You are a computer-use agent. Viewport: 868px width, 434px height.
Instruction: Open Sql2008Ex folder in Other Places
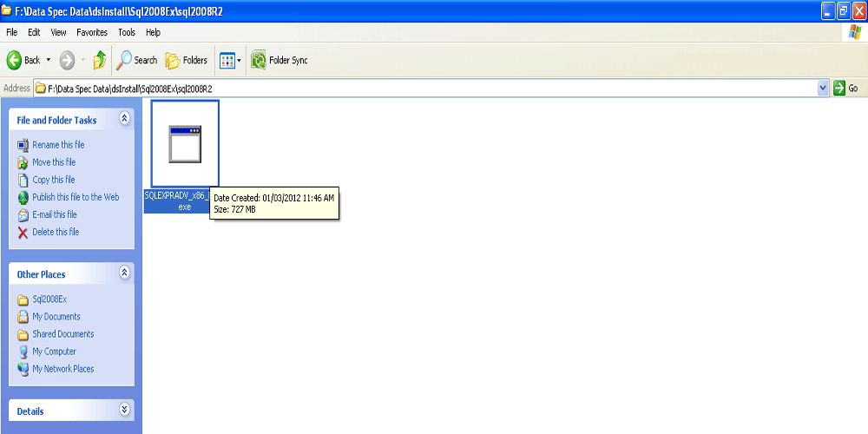coord(49,299)
